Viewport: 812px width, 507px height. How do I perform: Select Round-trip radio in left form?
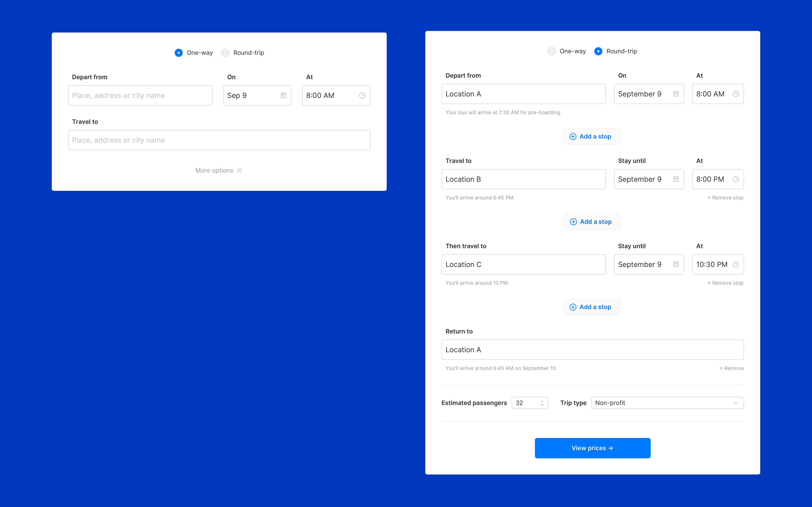coord(225,53)
